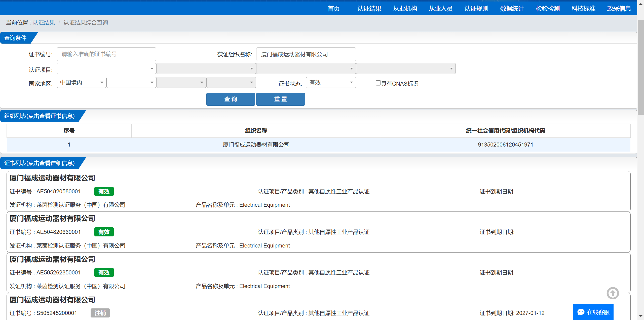Go to 首页 in the navigation bar
Image resolution: width=644 pixels, height=320 pixels.
(334, 9)
